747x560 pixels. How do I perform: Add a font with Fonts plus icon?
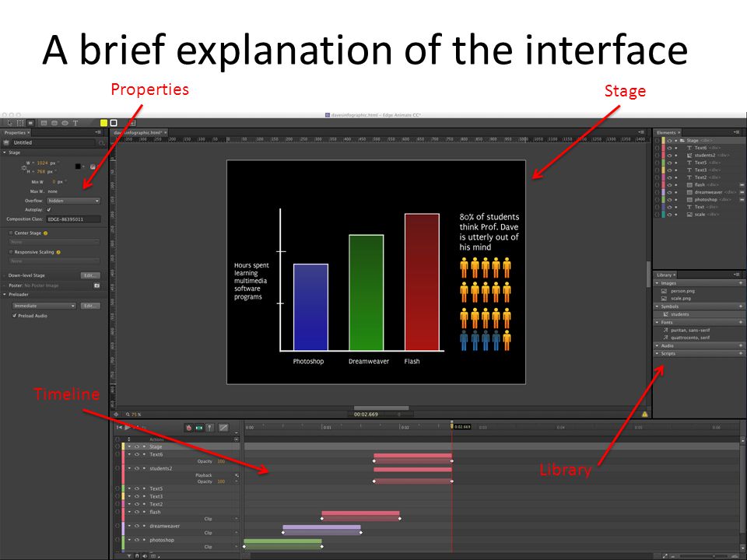741,322
